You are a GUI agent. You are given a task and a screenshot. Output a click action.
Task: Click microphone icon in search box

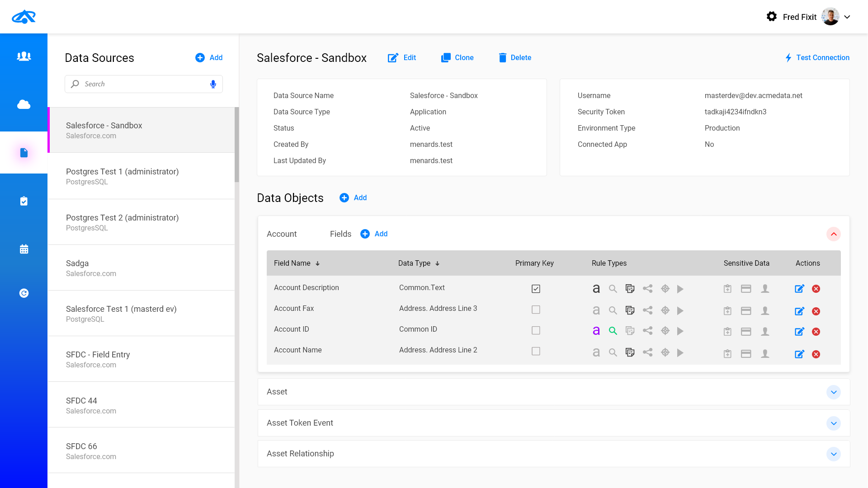pos(213,84)
